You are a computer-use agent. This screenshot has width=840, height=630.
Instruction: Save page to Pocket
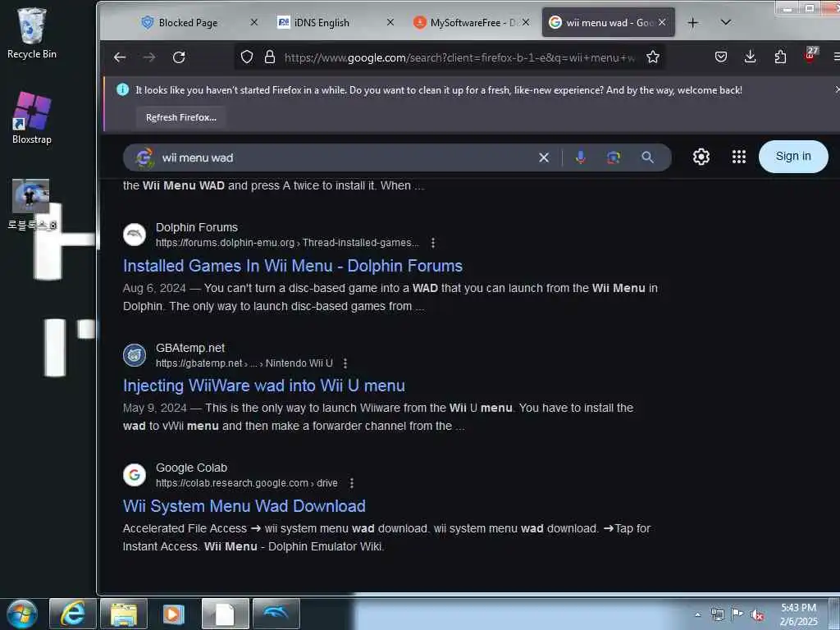tap(721, 57)
